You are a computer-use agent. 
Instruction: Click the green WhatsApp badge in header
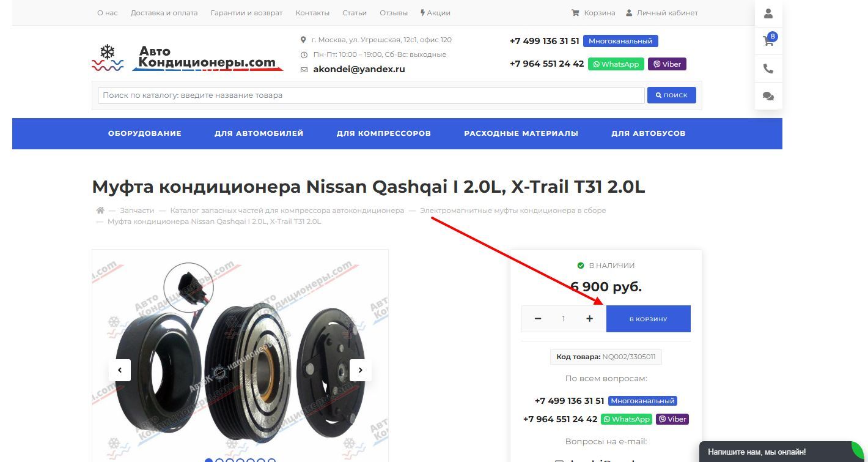(x=616, y=64)
